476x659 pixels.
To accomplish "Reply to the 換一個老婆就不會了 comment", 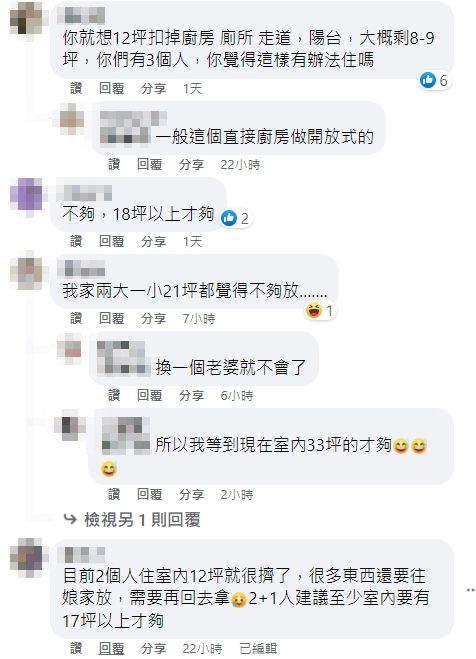I will coord(149,395).
